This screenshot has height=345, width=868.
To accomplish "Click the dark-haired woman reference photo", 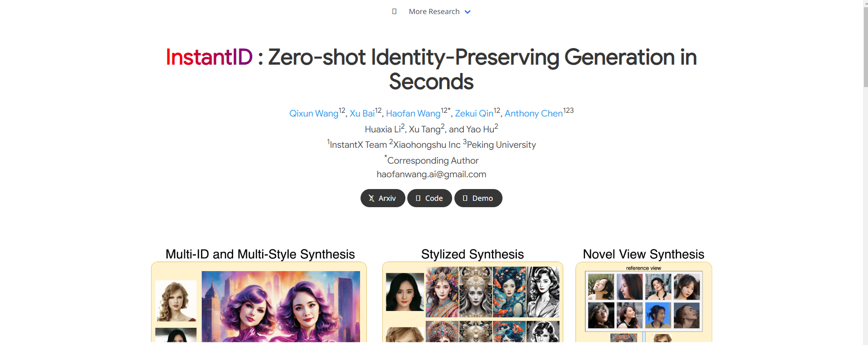I will pyautogui.click(x=405, y=292).
